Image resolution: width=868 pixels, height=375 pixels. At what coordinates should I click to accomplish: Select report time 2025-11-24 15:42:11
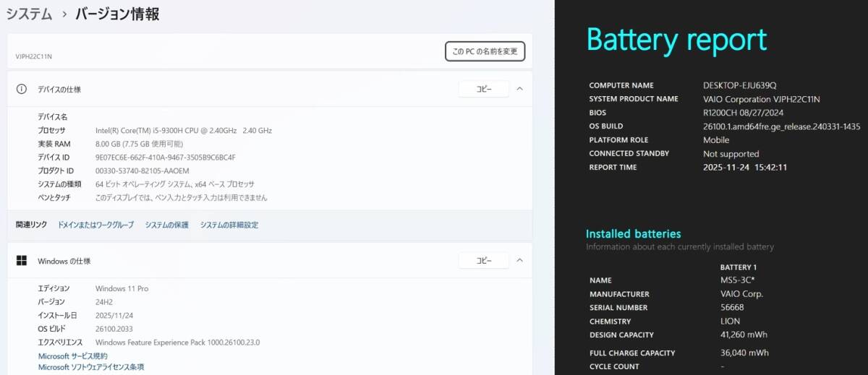pos(745,168)
